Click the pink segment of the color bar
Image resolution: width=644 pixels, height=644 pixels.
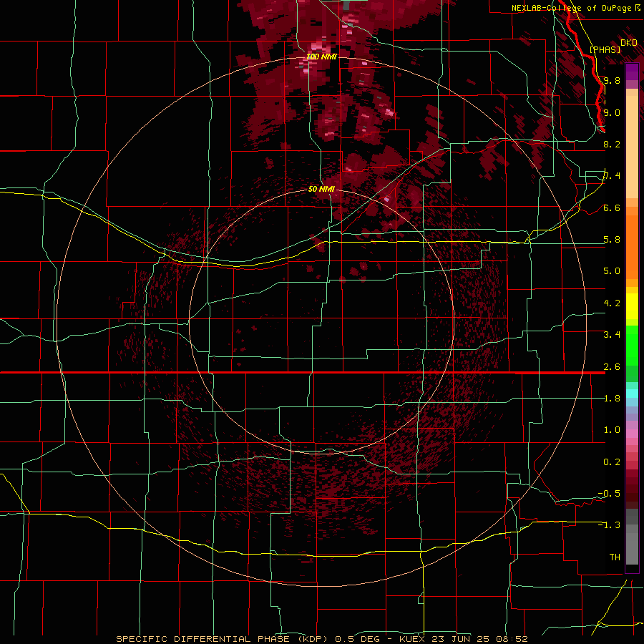coord(632,434)
